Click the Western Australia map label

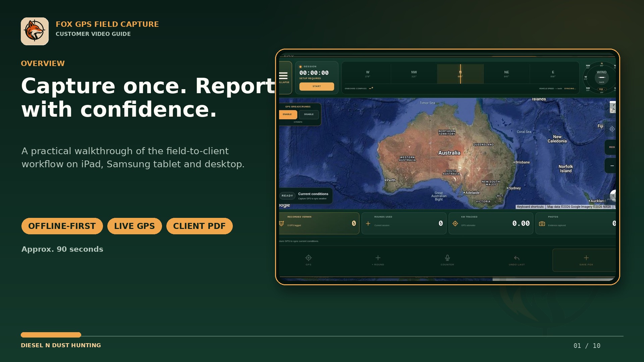tap(408, 159)
